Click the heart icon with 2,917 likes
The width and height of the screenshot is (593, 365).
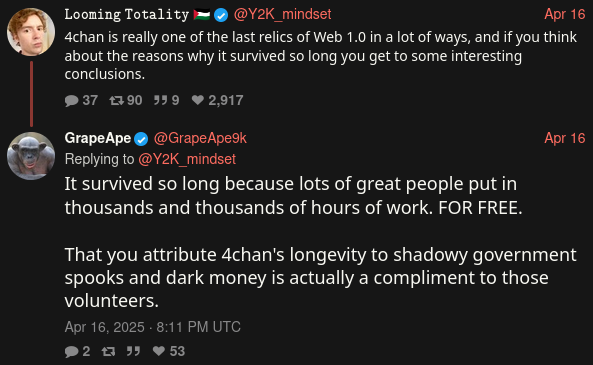(198, 100)
